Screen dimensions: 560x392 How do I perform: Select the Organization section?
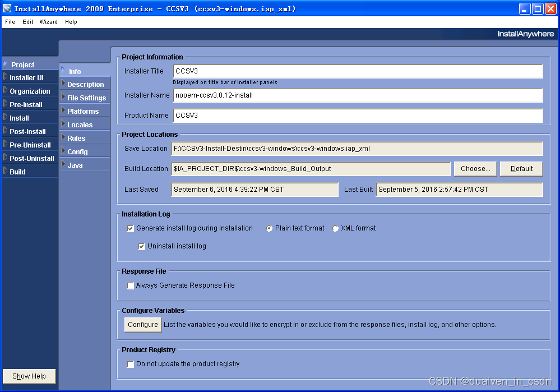point(29,90)
